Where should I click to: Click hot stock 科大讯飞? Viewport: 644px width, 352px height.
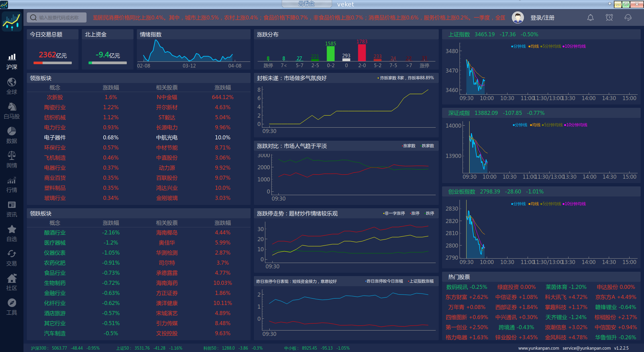click(566, 297)
